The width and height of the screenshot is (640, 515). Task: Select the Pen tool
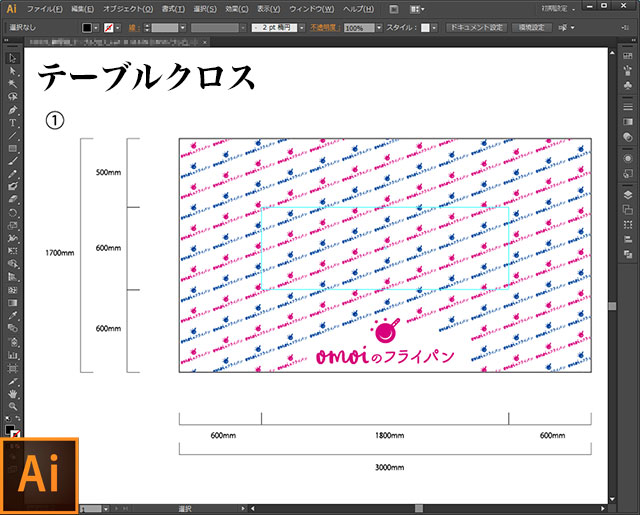[x=13, y=110]
